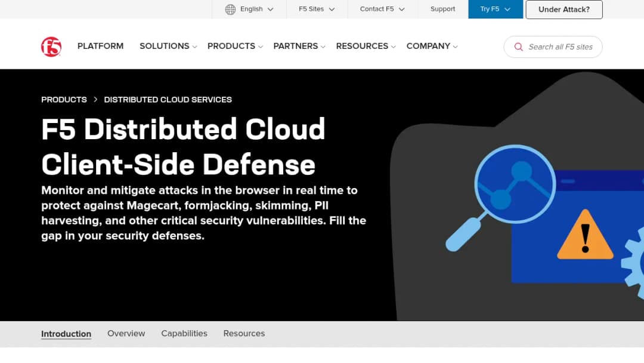
Task: Open the Company navigation menu
Action: point(428,46)
